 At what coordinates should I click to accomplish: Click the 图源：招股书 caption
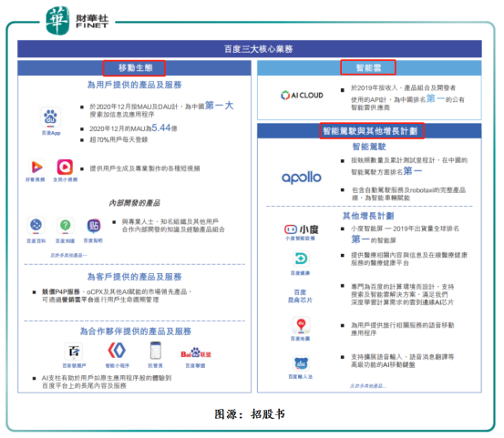point(250,414)
